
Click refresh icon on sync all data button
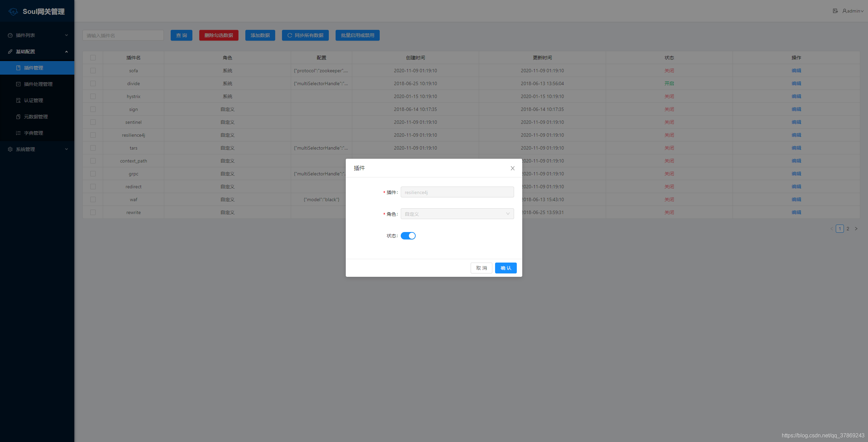[290, 35]
